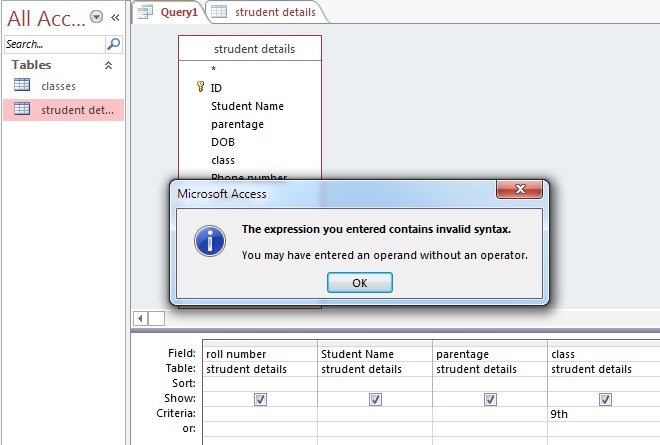Click the or cell under class column
The width and height of the screenshot is (660, 445).
click(604, 429)
